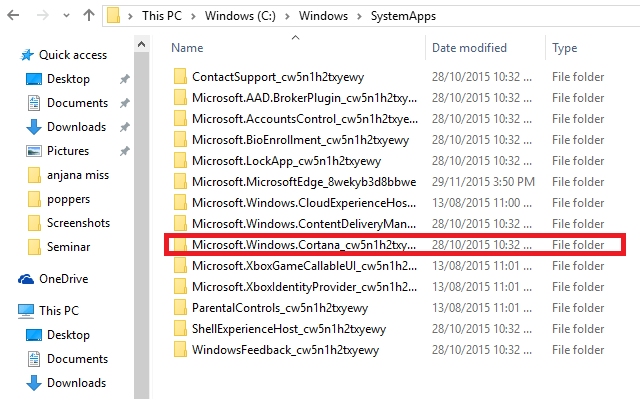Click Pictures icon in Quick access

(x=34, y=151)
